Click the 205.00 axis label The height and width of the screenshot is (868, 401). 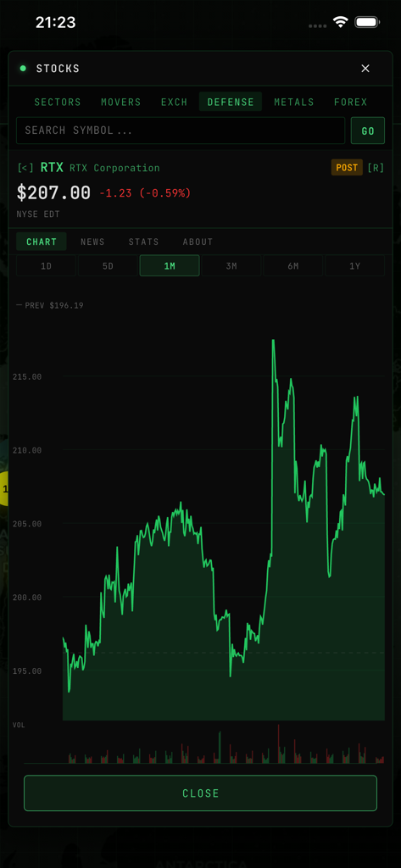coord(27,524)
